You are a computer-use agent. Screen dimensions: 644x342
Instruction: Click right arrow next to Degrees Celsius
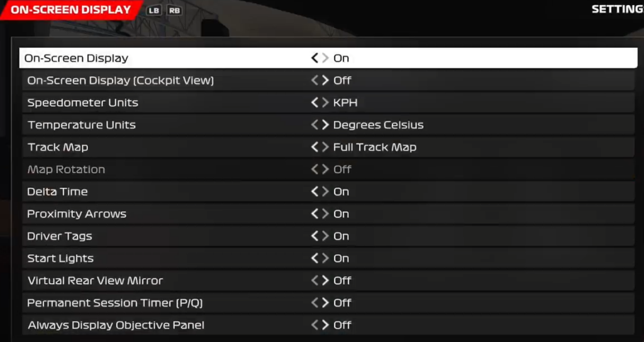pos(325,124)
